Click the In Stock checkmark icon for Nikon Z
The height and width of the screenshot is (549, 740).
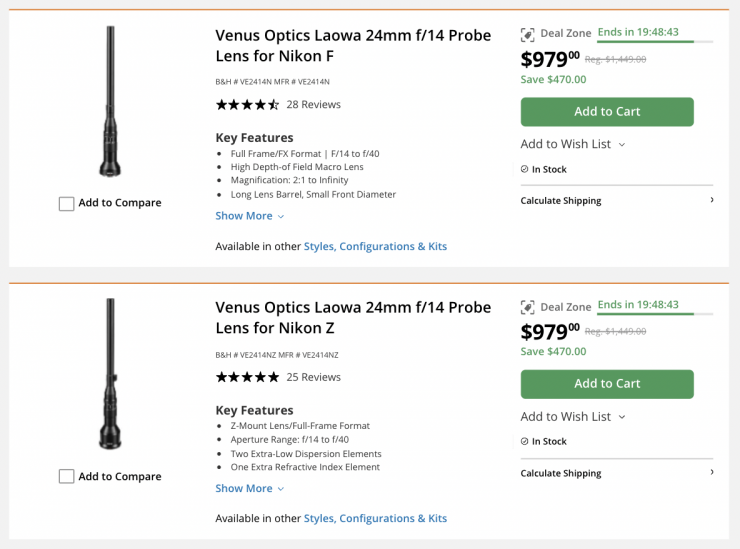click(x=525, y=441)
